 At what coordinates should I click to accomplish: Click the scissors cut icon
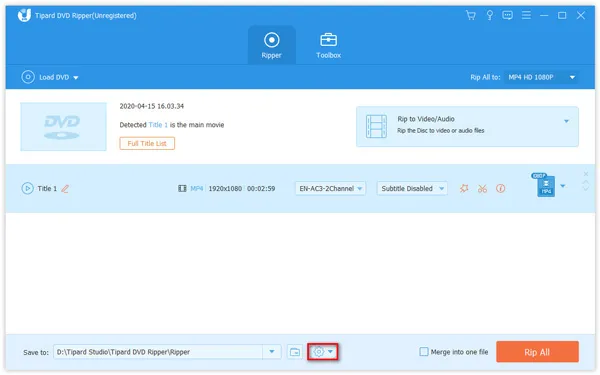(x=483, y=189)
